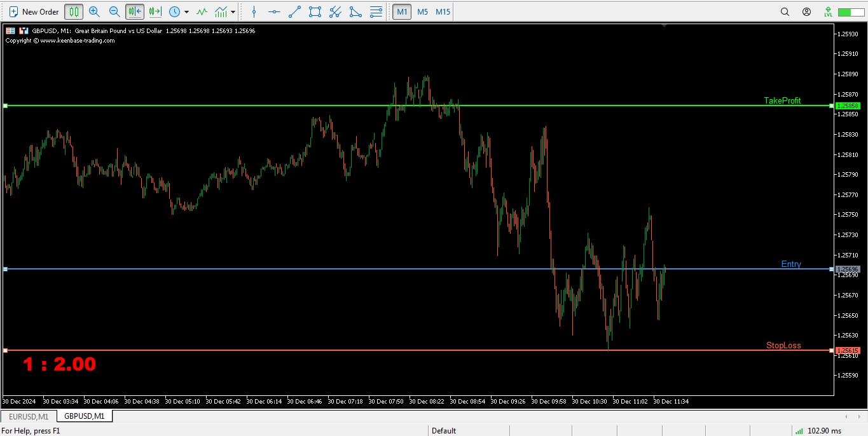This screenshot has height=436, width=868.
Task: Switch to the M1 timeframe
Action: tap(402, 11)
